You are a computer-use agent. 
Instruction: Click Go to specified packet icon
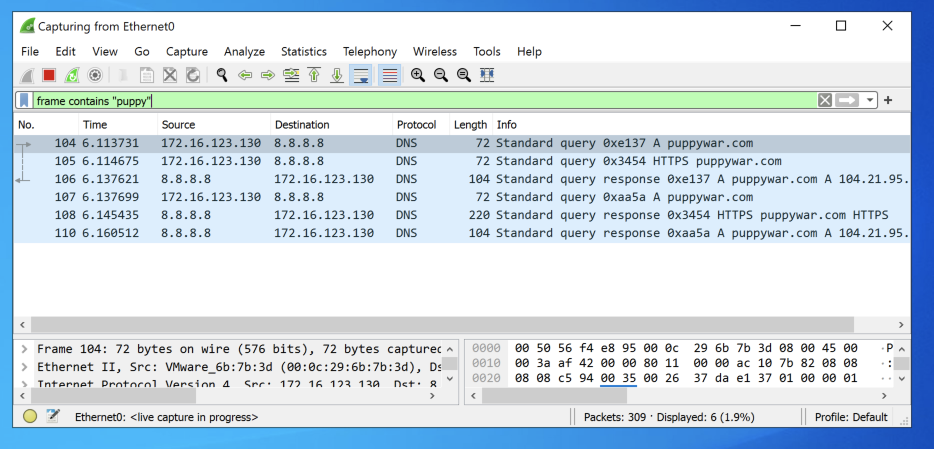pos(291,76)
